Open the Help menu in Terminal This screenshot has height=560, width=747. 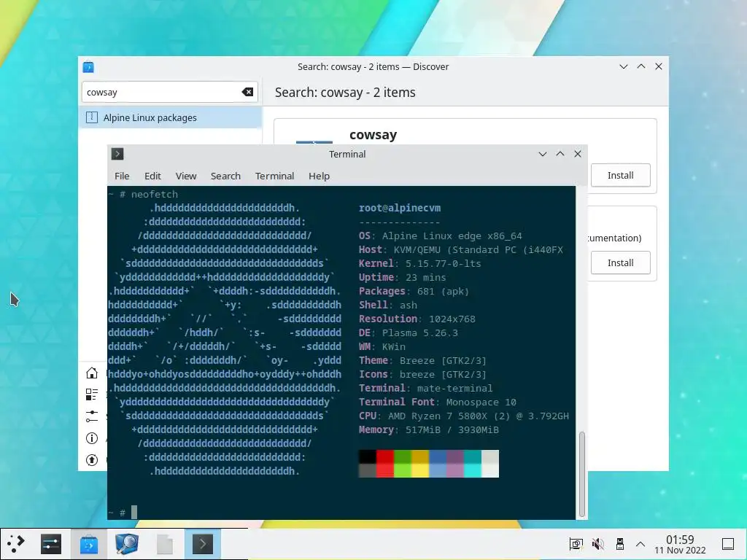pos(319,176)
